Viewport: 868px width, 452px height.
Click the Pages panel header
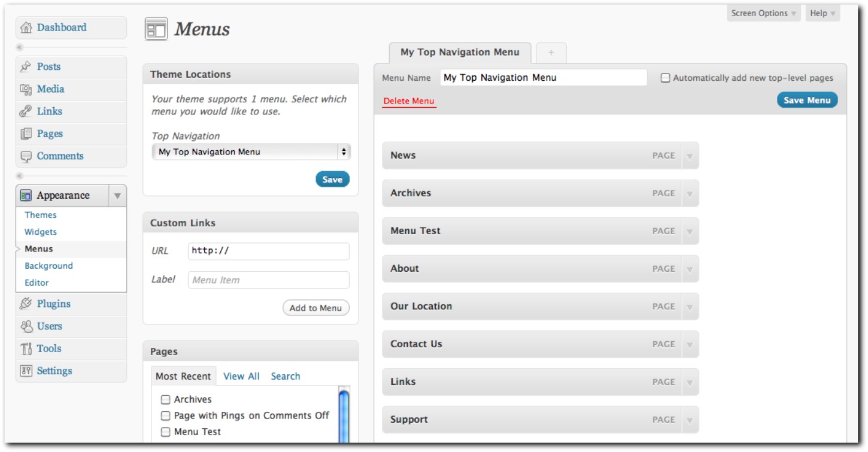(x=250, y=351)
